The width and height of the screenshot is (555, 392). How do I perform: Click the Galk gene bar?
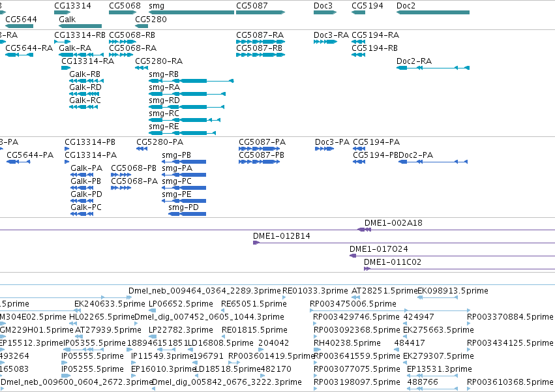click(80, 26)
